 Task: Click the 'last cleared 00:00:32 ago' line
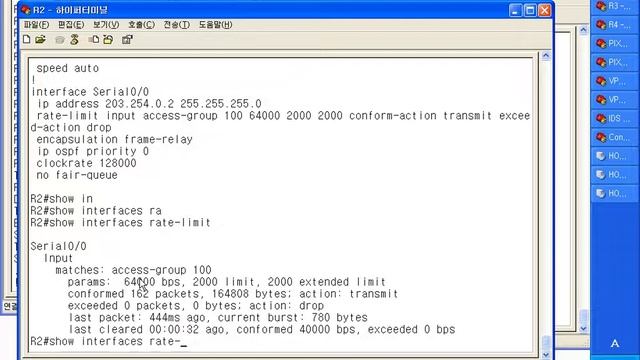coord(262,329)
